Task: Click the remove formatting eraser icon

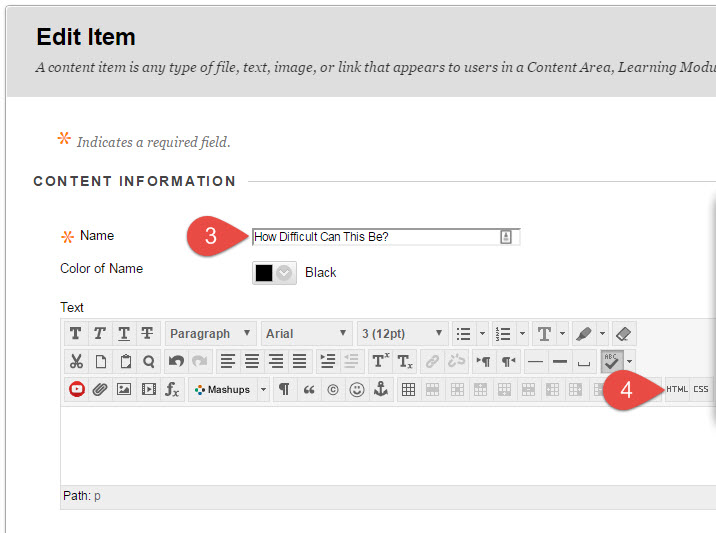Action: tap(624, 333)
